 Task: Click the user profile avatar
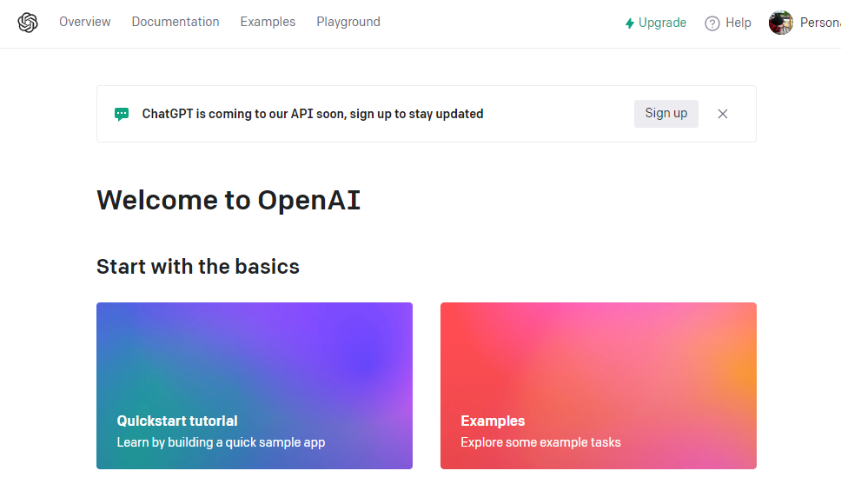point(780,23)
